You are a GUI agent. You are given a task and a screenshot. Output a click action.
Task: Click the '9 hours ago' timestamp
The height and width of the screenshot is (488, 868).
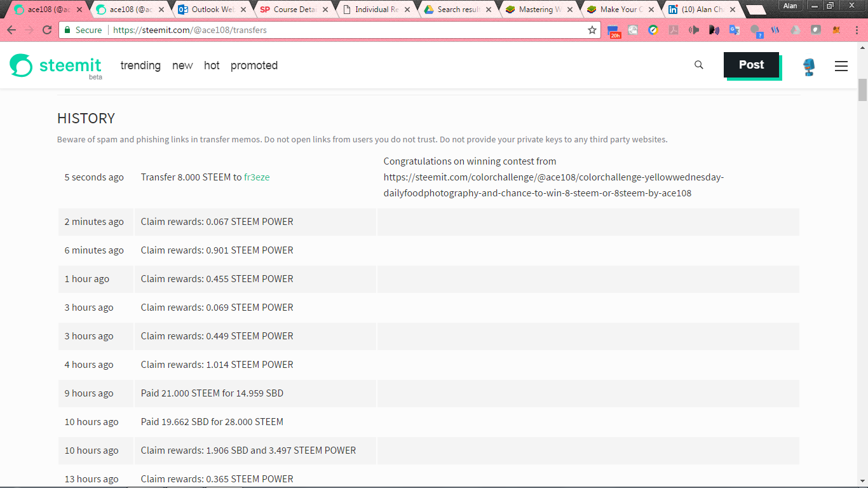89,393
